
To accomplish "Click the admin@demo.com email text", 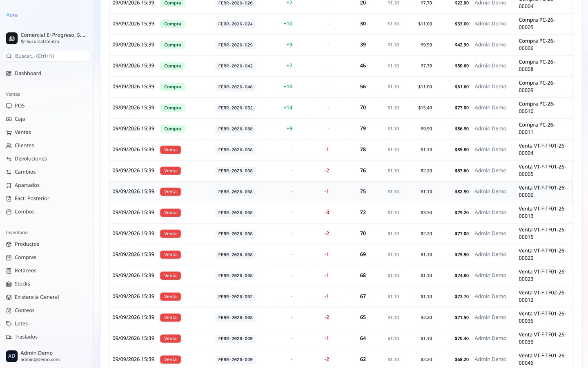I will 40,360.
